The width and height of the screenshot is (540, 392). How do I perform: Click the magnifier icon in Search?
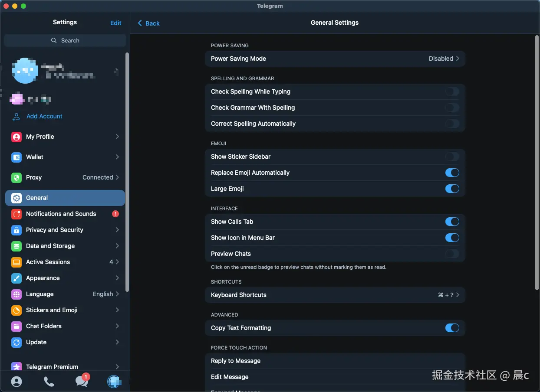pyautogui.click(x=54, y=40)
